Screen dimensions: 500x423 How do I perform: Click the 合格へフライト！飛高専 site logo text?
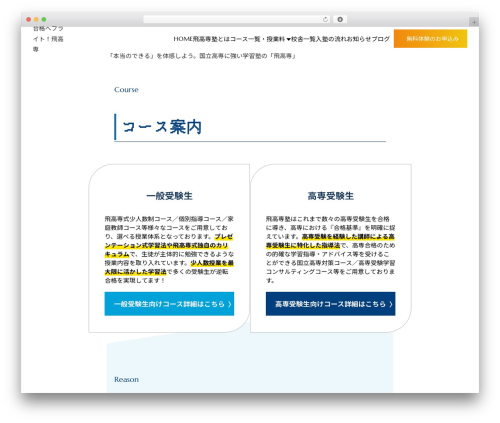point(48,39)
